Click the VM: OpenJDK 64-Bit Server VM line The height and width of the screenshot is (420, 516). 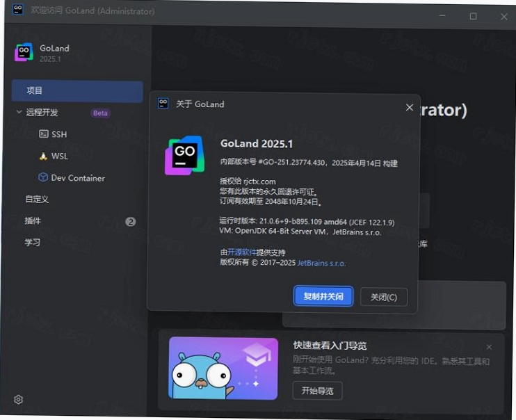coord(300,232)
